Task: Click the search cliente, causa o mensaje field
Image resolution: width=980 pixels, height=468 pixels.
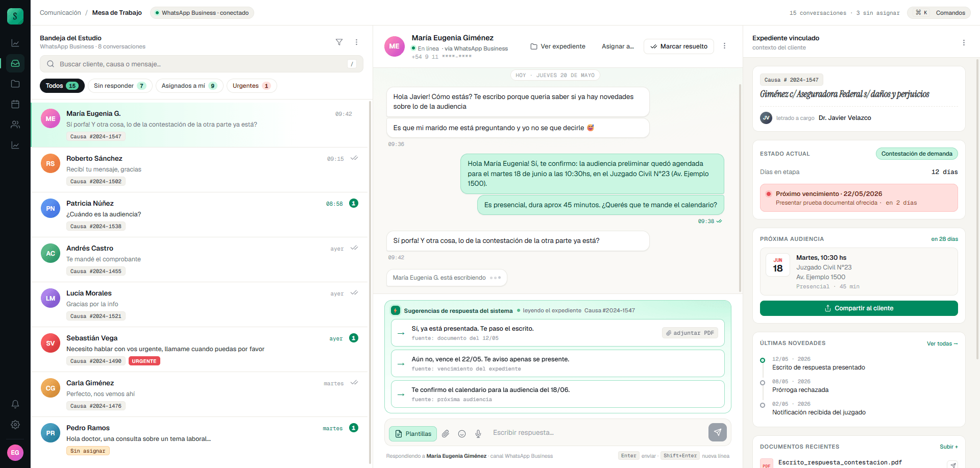Action: tap(201, 64)
